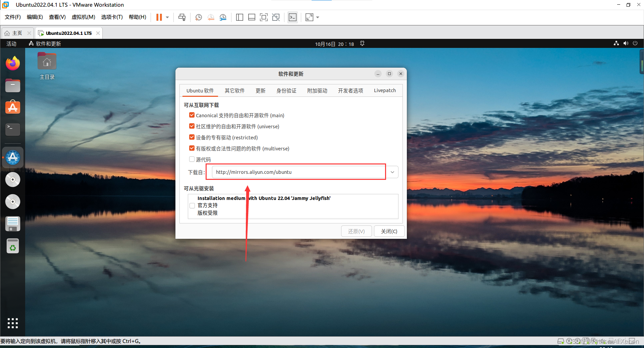644x348 pixels.
Task: Open the 软件和更新 app menu in top bar
Action: pos(45,44)
